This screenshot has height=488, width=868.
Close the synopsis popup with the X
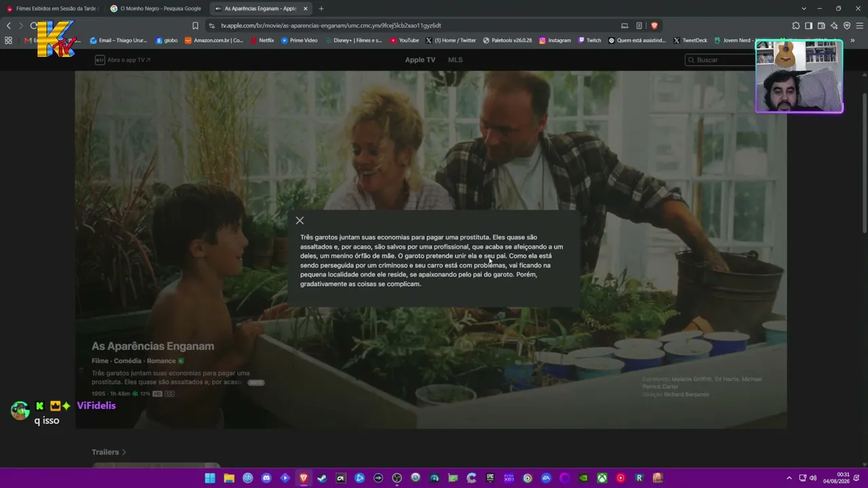click(300, 220)
